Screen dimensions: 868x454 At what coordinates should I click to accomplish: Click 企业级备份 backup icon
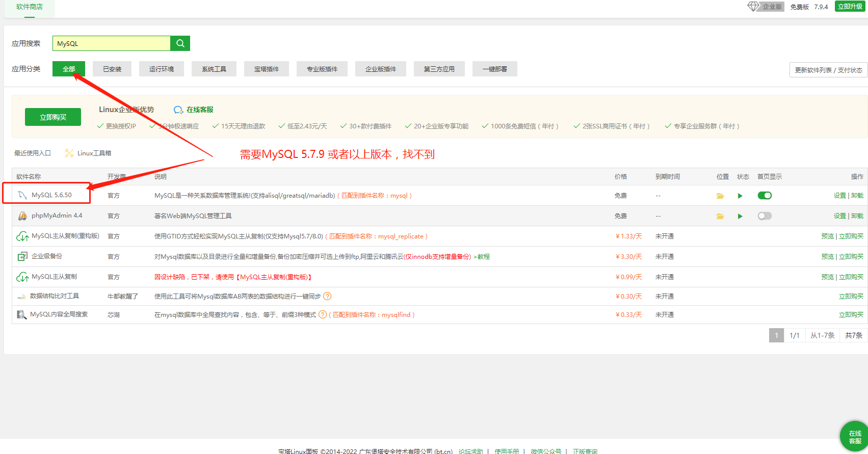pos(22,256)
